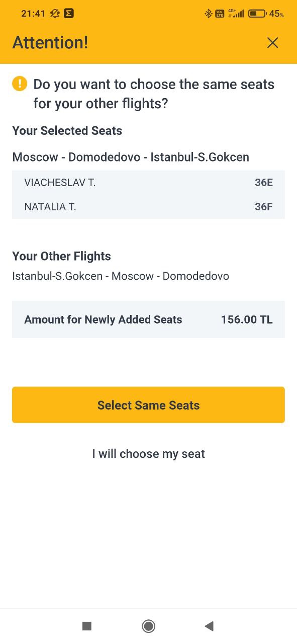Tap the Sigma app notification icon

pyautogui.click(x=69, y=14)
